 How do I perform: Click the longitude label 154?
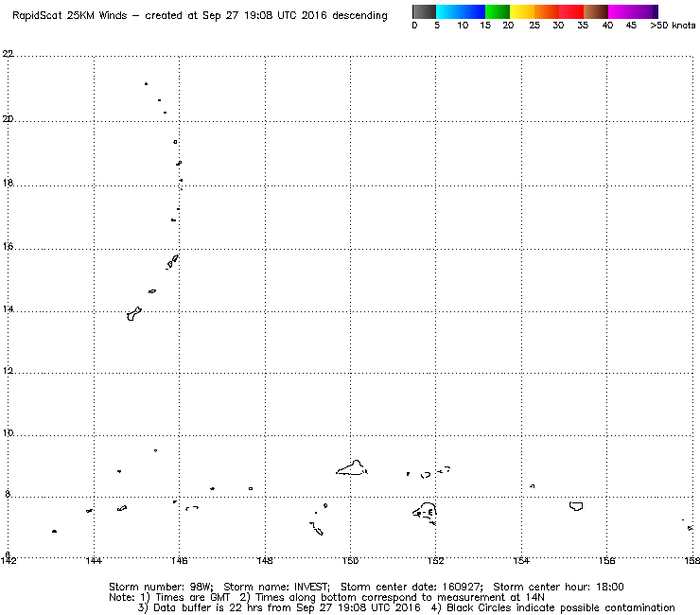521,560
